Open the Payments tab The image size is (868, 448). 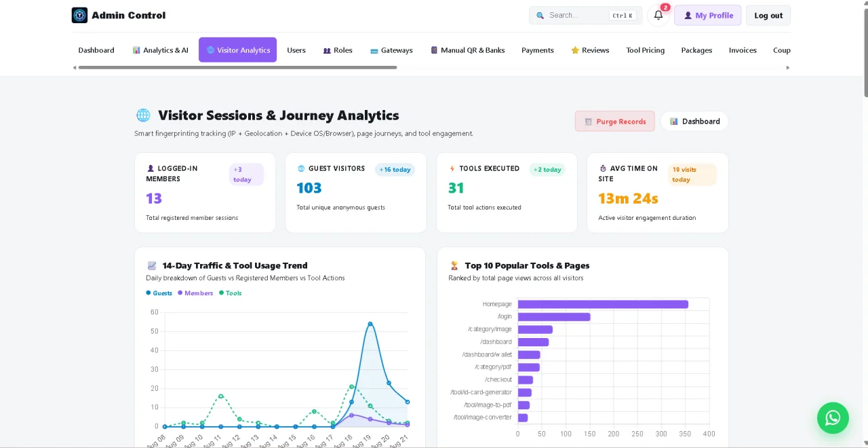click(538, 50)
